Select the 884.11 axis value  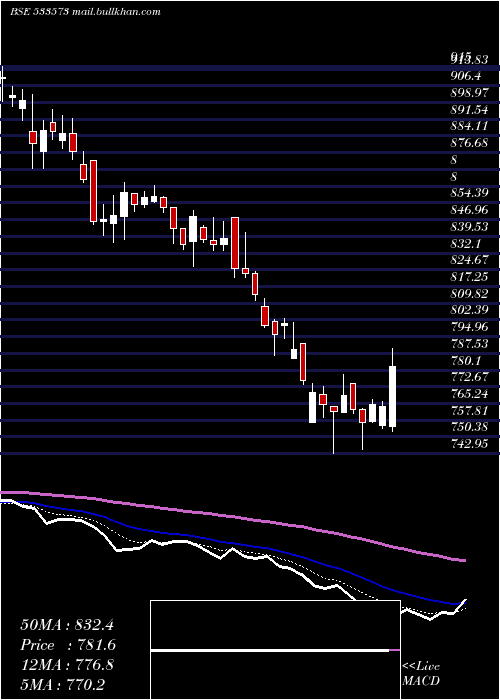469,127
